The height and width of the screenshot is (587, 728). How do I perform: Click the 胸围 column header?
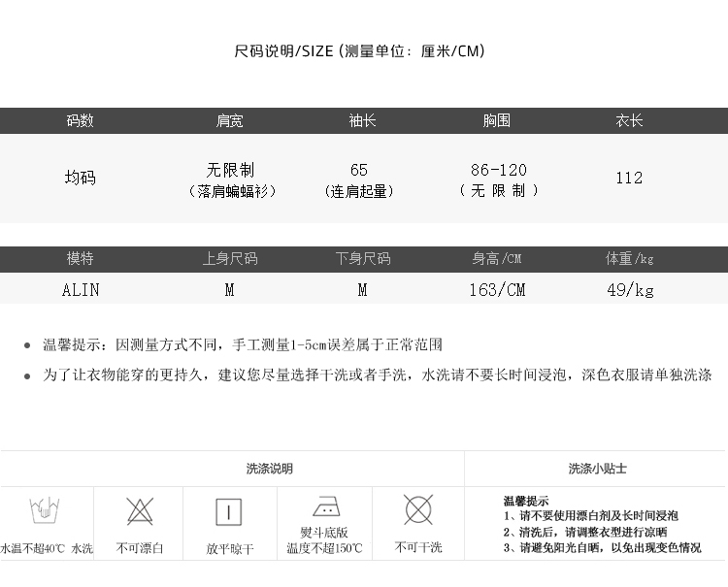coord(497,121)
